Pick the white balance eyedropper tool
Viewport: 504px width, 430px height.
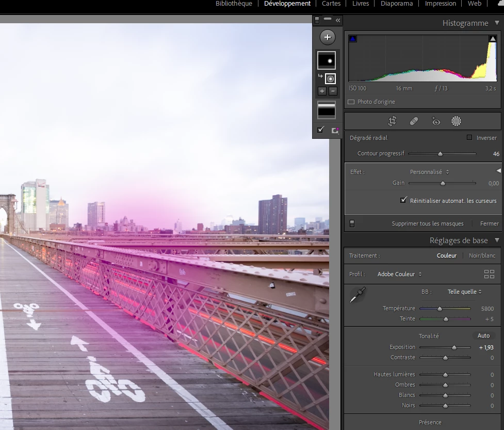click(357, 295)
